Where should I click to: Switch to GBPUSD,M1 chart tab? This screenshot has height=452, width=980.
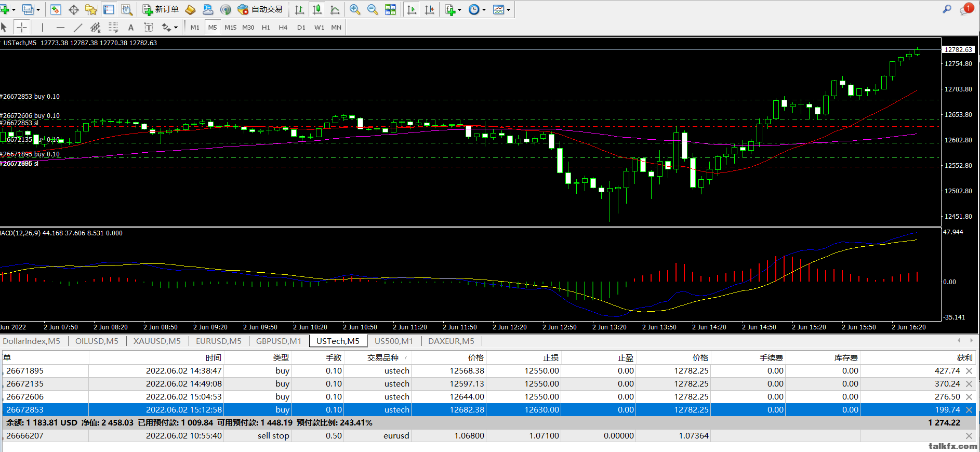(x=279, y=341)
